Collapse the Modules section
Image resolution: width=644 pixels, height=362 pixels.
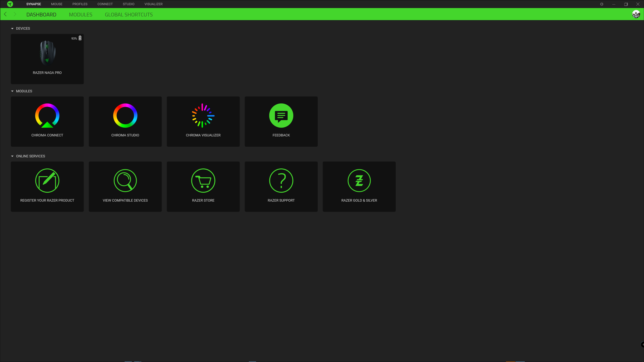tap(12, 91)
